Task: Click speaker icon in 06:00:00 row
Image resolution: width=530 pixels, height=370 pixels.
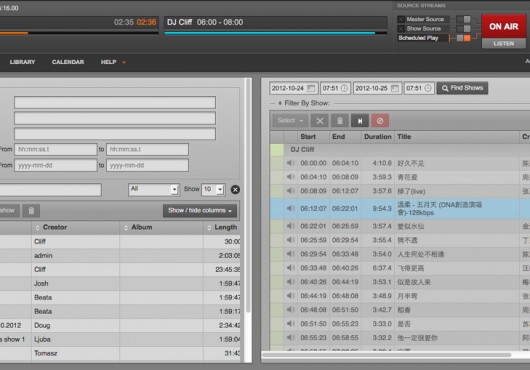Action: tap(290, 163)
